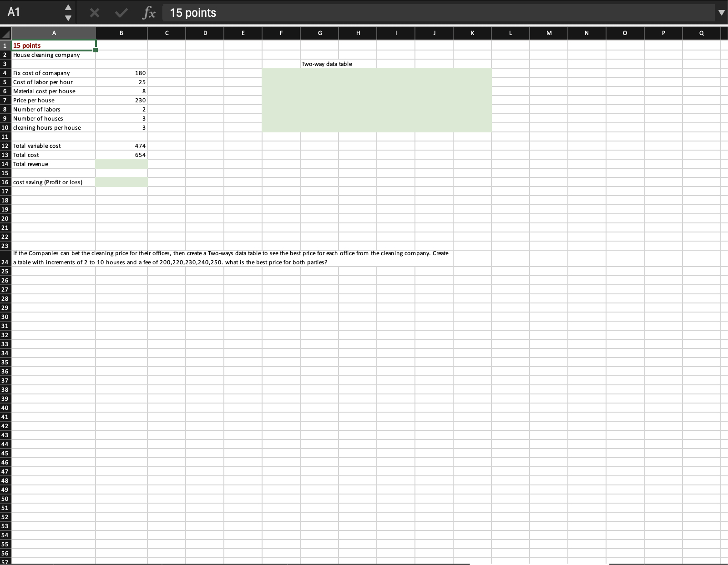This screenshot has width=728, height=565.
Task: Cancel cell entry with the X icon
Action: [95, 13]
